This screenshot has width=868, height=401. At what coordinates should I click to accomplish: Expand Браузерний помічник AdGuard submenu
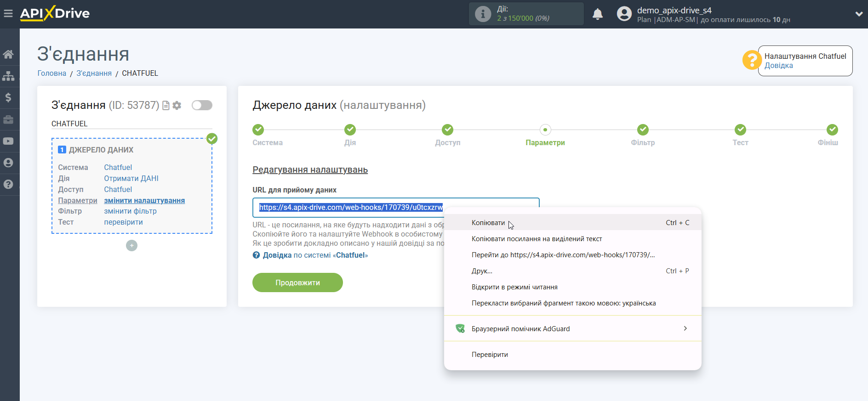pyautogui.click(x=573, y=328)
